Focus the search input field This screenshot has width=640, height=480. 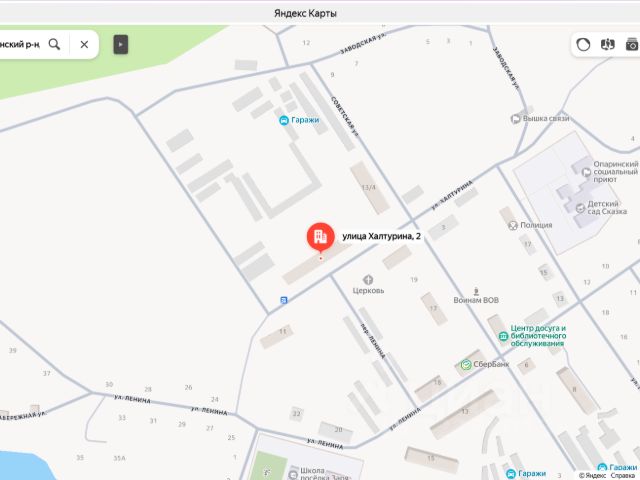click(20, 44)
